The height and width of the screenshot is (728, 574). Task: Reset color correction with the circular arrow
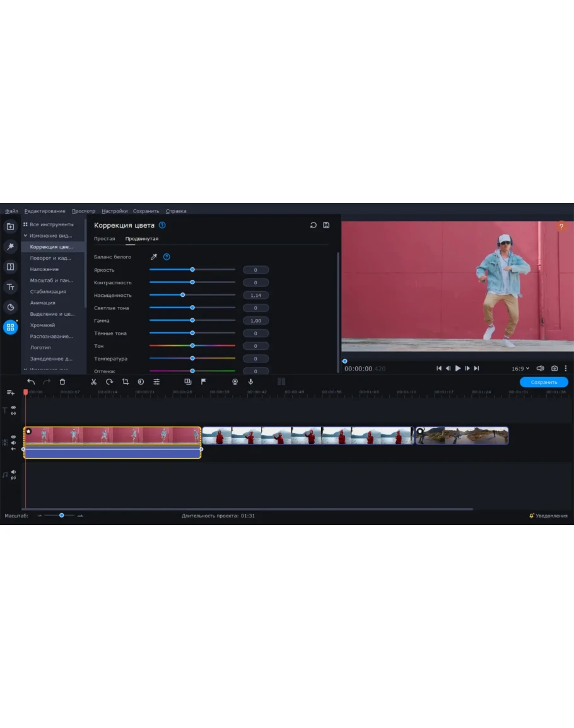point(313,226)
